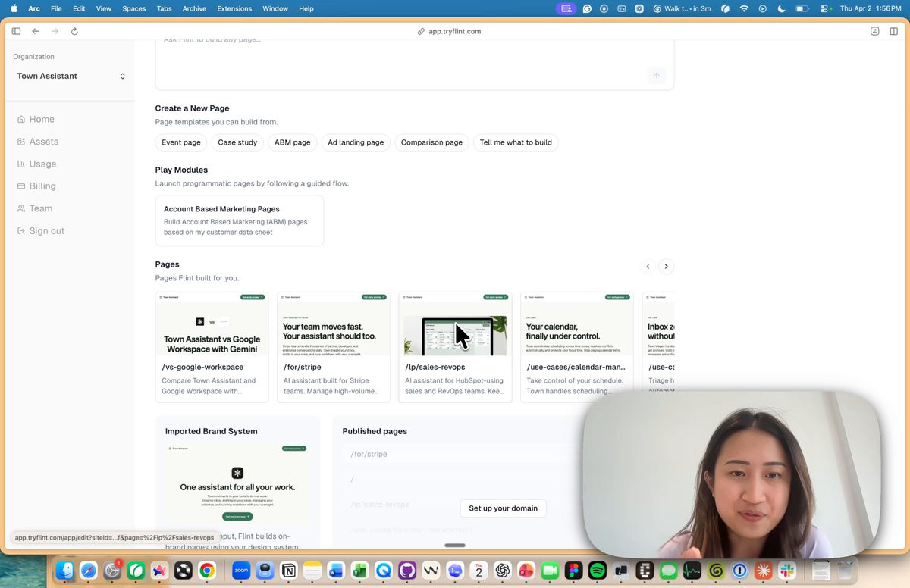910x588 pixels.
Task: Open Billing in the sidebar
Action: pos(36,186)
